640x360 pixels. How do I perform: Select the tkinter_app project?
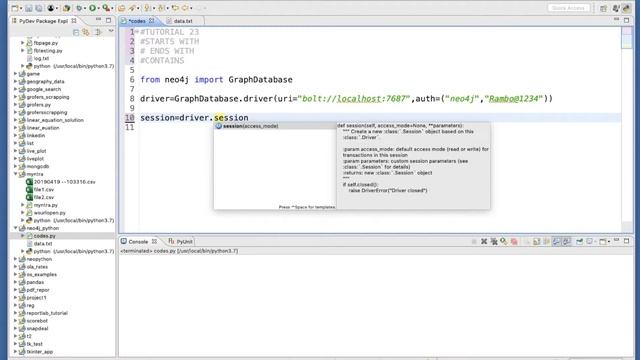[40, 351]
